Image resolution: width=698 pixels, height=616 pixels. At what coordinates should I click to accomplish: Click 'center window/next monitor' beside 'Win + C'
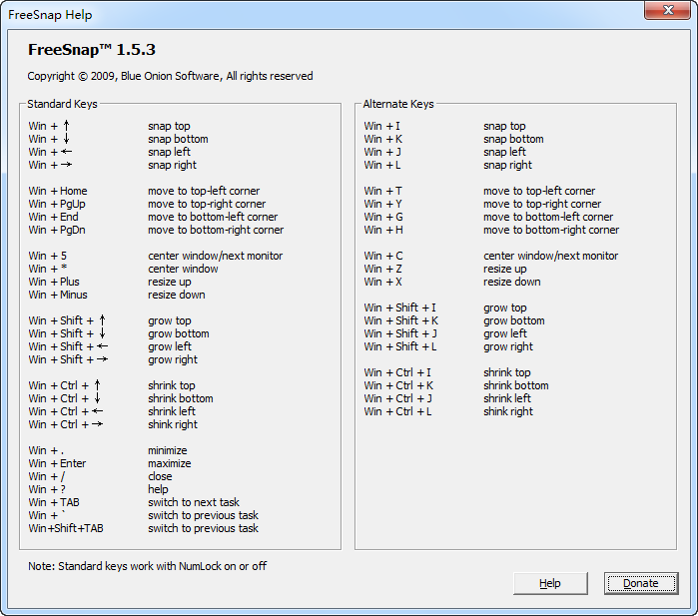[x=550, y=256]
